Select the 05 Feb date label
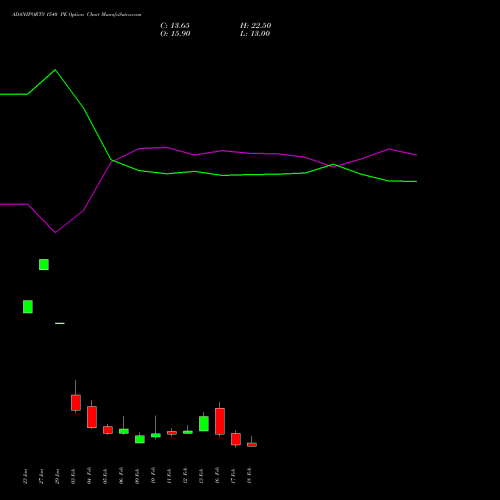The image size is (500, 500). (x=106, y=476)
